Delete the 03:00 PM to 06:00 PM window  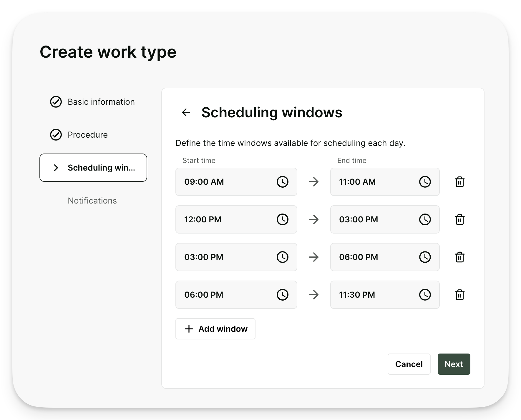[460, 257]
